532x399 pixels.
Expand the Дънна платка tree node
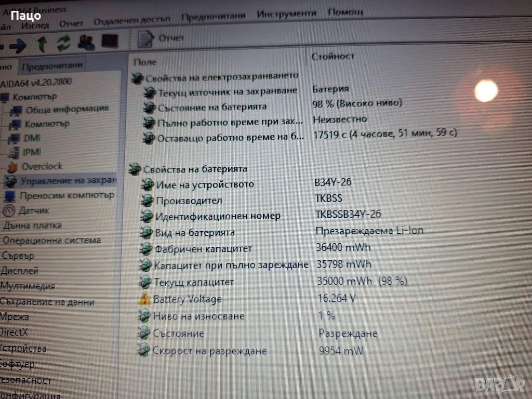coord(32,225)
